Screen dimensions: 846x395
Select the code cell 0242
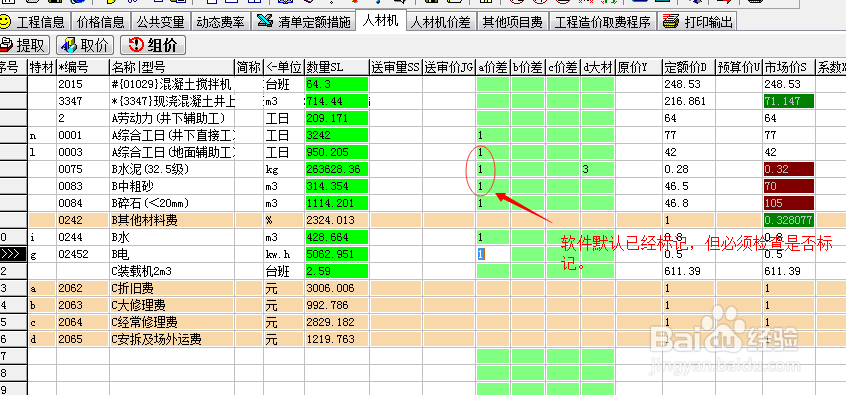[x=83, y=220]
